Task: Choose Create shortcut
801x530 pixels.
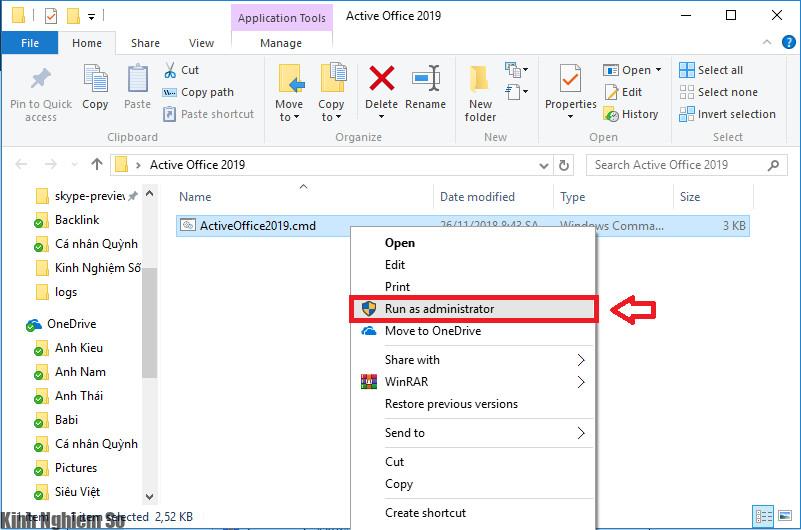Action: click(x=472, y=513)
